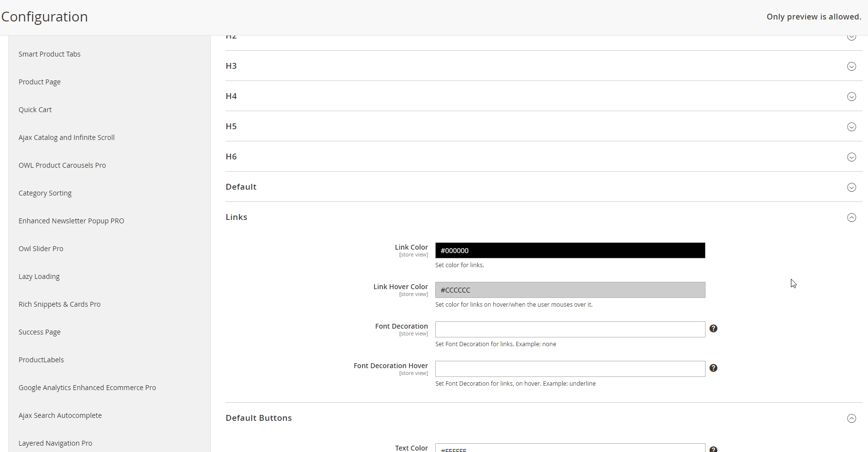Open the Text Color picker field
Image resolution: width=868 pixels, height=452 pixels.
pos(570,448)
